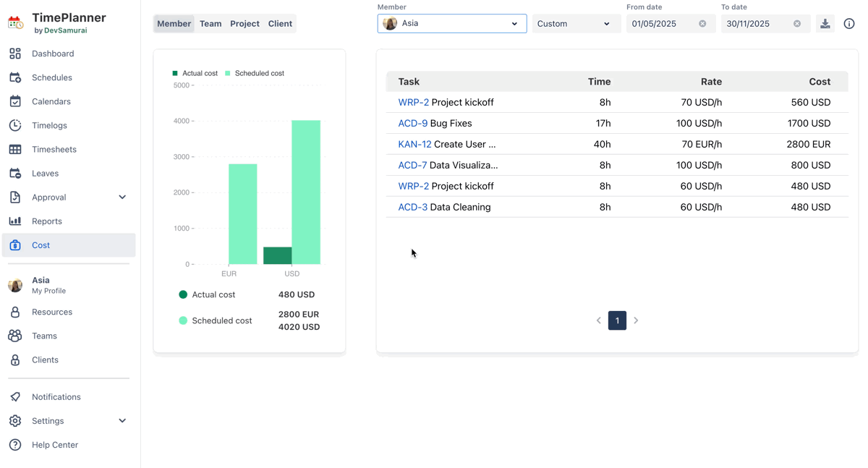The width and height of the screenshot is (868, 468).
Task: Toggle Scheduled cost legend in chart
Action: click(x=255, y=73)
